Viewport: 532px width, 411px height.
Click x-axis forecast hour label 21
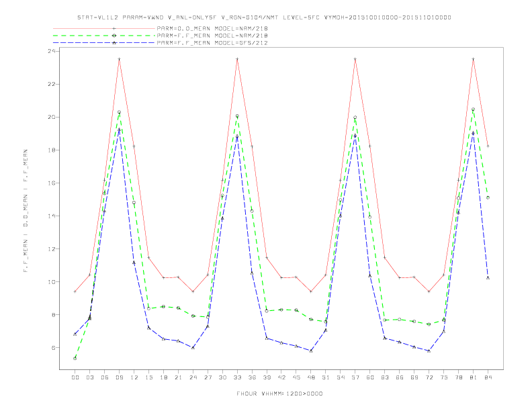(178, 377)
